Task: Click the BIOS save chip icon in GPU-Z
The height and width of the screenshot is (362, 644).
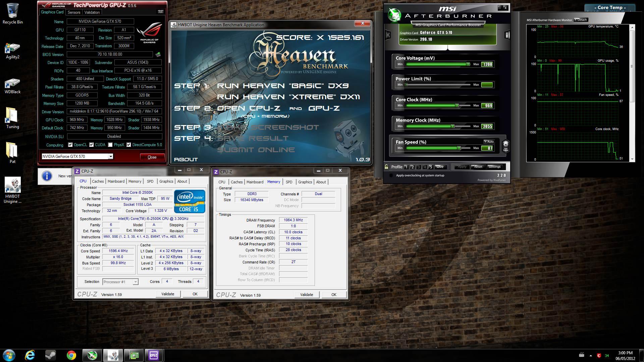Action: (x=158, y=54)
